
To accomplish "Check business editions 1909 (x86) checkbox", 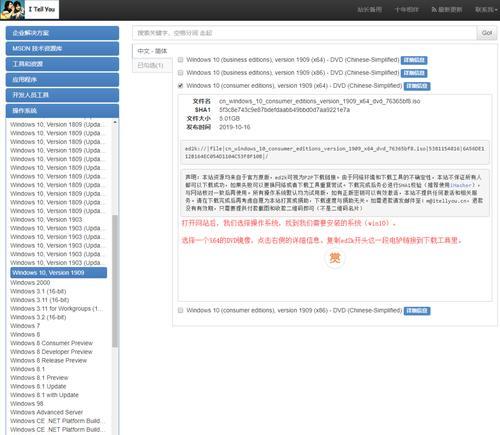I will (x=180, y=73).
